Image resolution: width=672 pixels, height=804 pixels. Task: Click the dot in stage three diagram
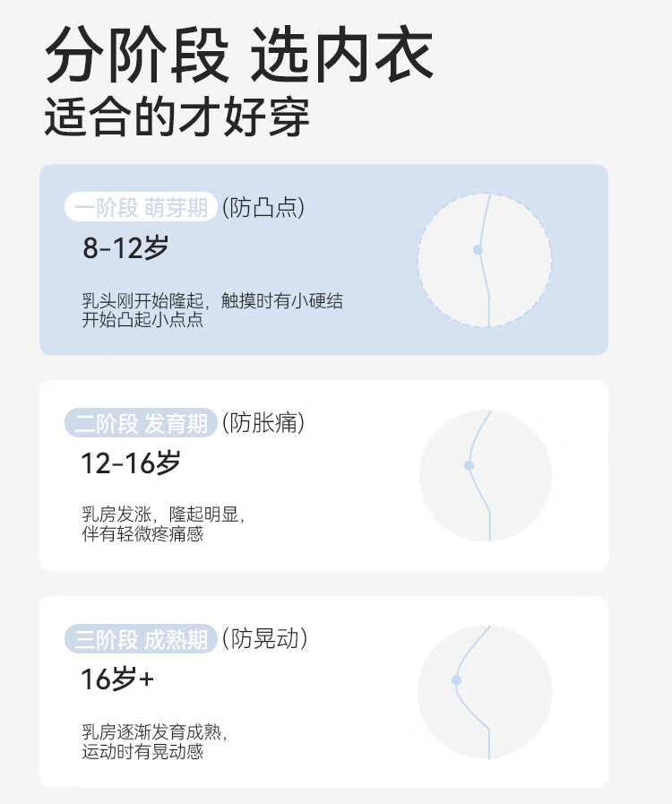(x=456, y=680)
